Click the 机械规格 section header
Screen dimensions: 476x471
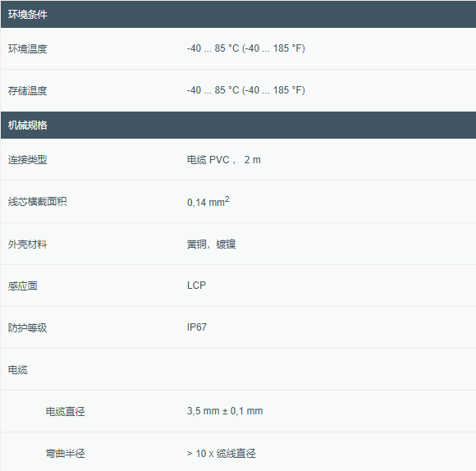point(238,125)
